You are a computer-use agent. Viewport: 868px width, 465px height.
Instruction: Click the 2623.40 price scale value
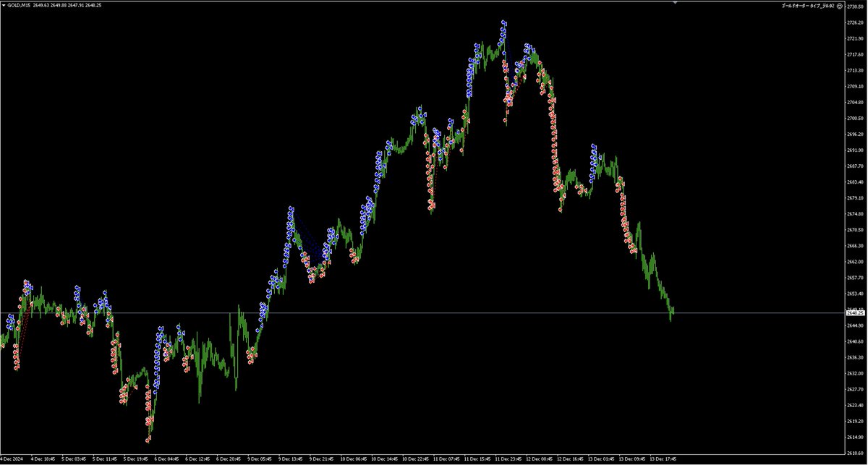[854, 405]
